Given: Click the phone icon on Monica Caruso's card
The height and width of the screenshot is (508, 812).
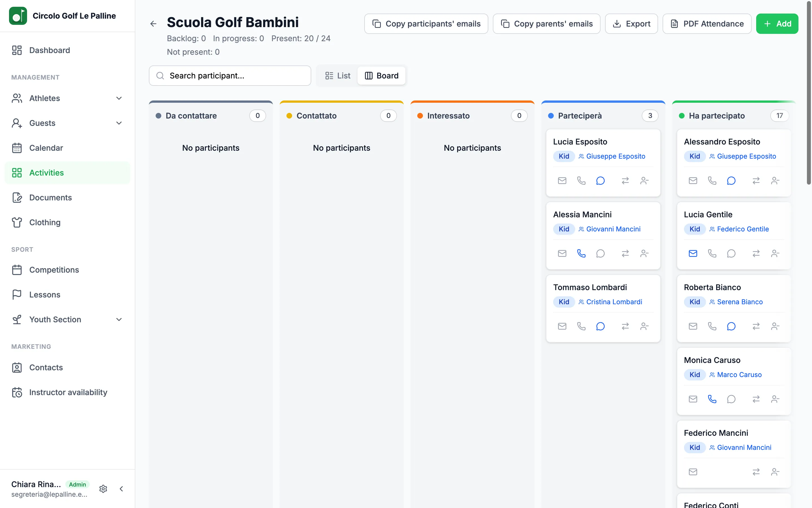Looking at the screenshot, I should pos(712,399).
